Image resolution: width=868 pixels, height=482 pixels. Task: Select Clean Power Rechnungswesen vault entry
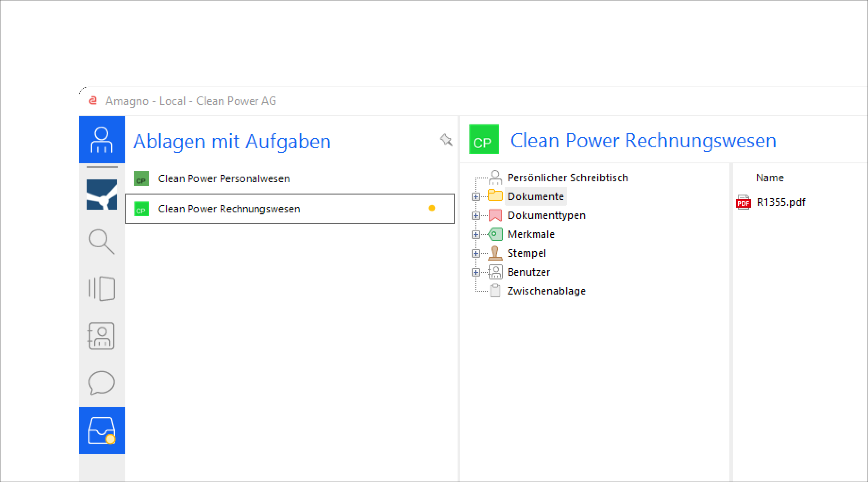(290, 208)
